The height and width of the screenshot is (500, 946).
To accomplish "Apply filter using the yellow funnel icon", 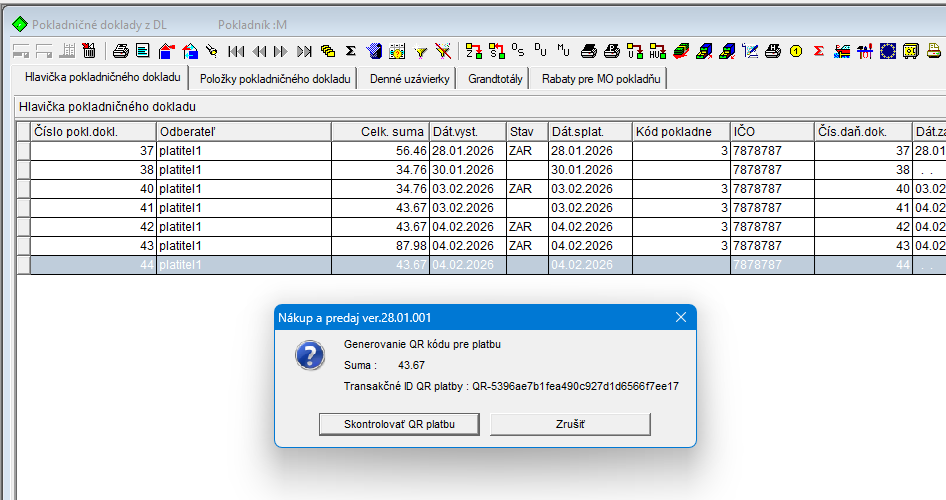I will click(x=421, y=50).
